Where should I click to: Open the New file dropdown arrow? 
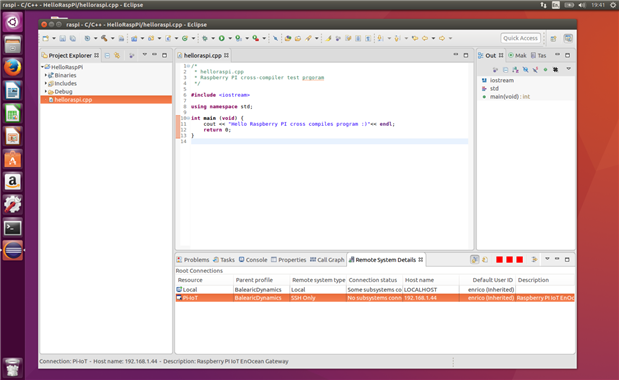click(x=54, y=38)
